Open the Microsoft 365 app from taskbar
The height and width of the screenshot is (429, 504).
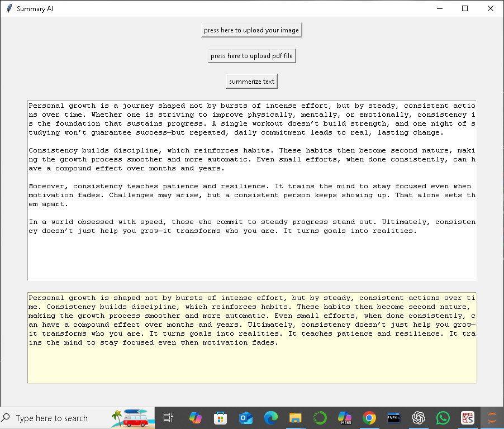click(x=345, y=418)
